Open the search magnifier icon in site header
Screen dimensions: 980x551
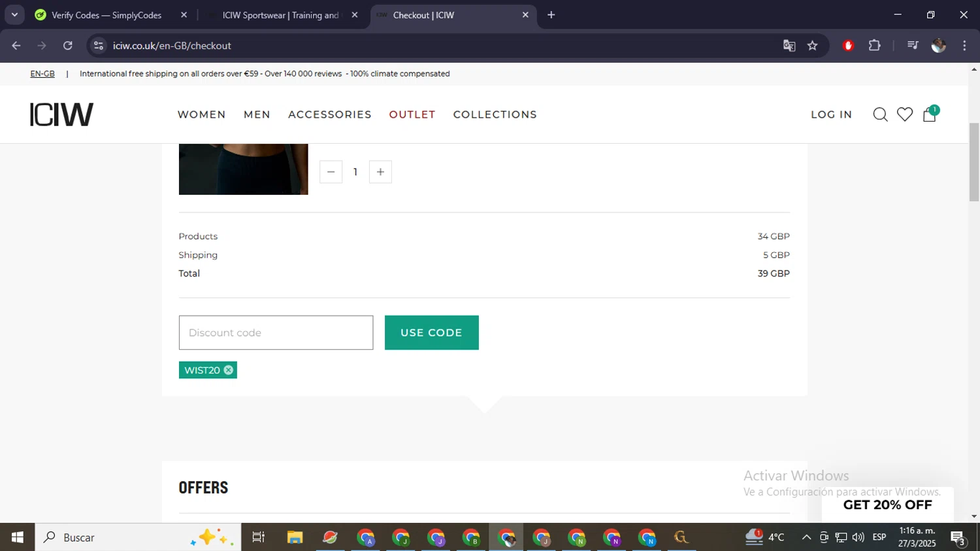(880, 114)
